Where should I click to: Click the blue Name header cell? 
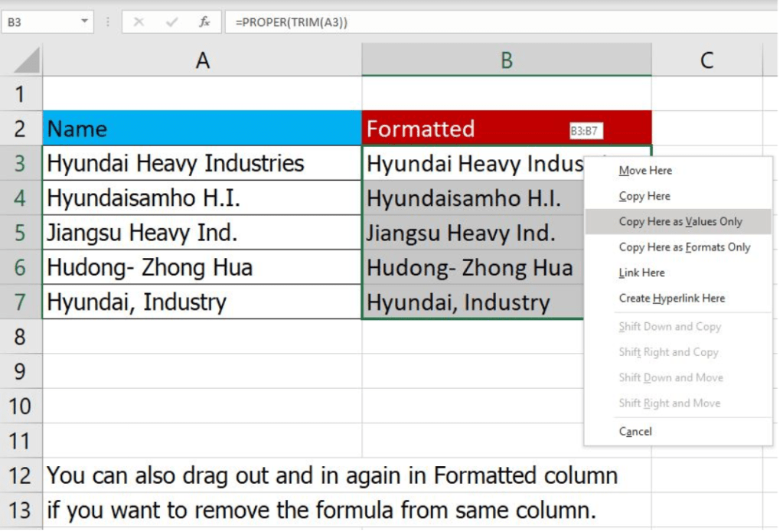(202, 129)
